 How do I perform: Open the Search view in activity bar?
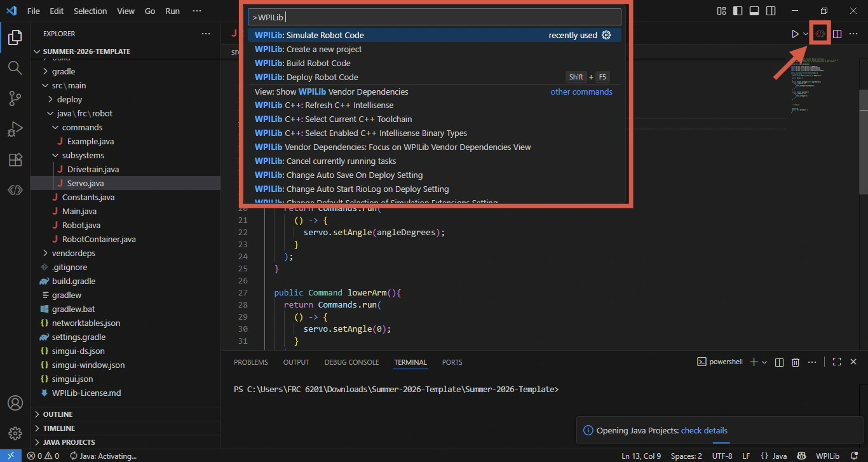tap(15, 67)
